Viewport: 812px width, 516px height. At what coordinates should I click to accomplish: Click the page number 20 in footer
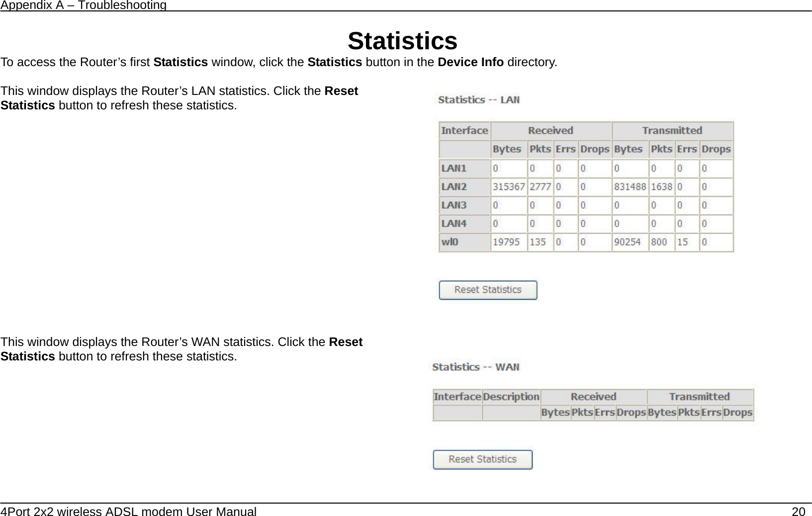[x=798, y=512]
